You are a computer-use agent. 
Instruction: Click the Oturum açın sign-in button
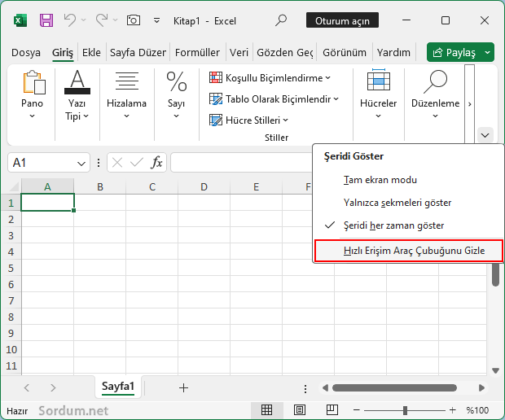pyautogui.click(x=342, y=20)
